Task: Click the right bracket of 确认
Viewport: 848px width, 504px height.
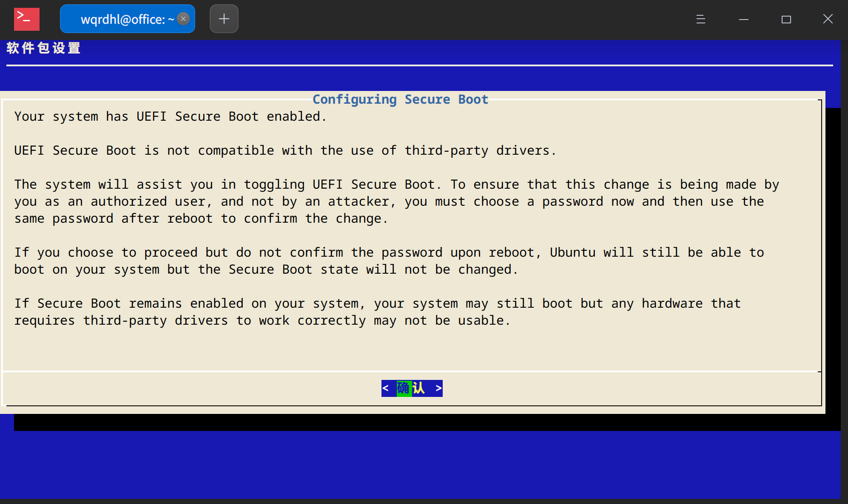Action: pos(438,388)
